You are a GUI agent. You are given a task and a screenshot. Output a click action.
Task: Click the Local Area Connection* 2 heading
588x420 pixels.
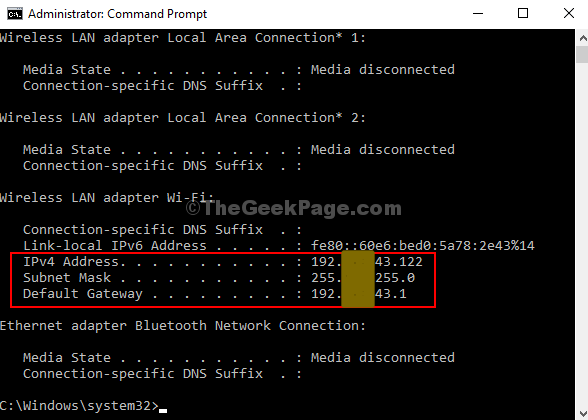pyautogui.click(x=183, y=117)
